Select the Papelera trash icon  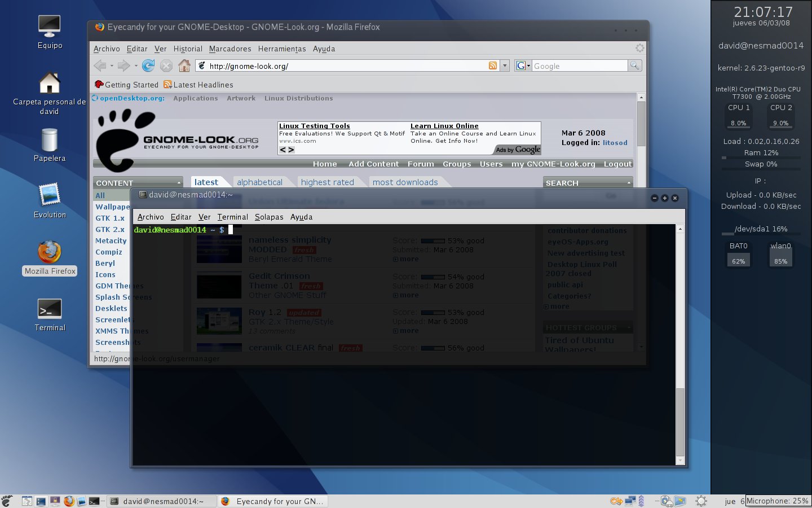50,145
